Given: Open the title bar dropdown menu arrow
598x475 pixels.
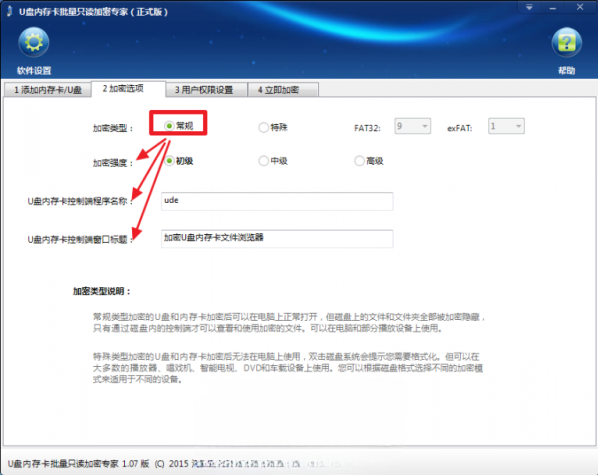Looking at the screenshot, I should [529, 7].
